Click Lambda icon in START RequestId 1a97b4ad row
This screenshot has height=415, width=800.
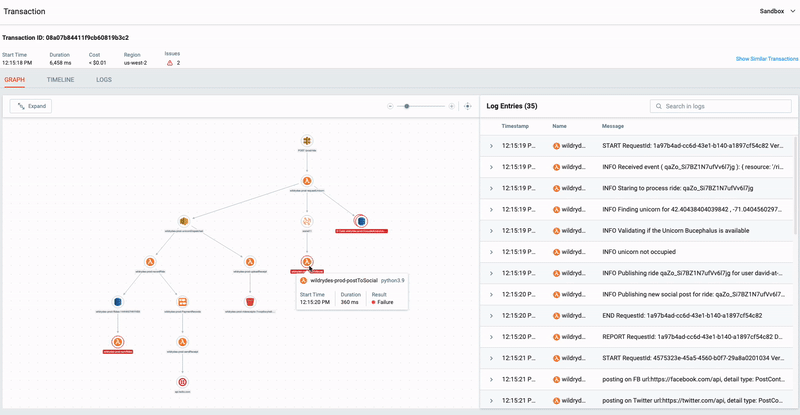pos(556,146)
